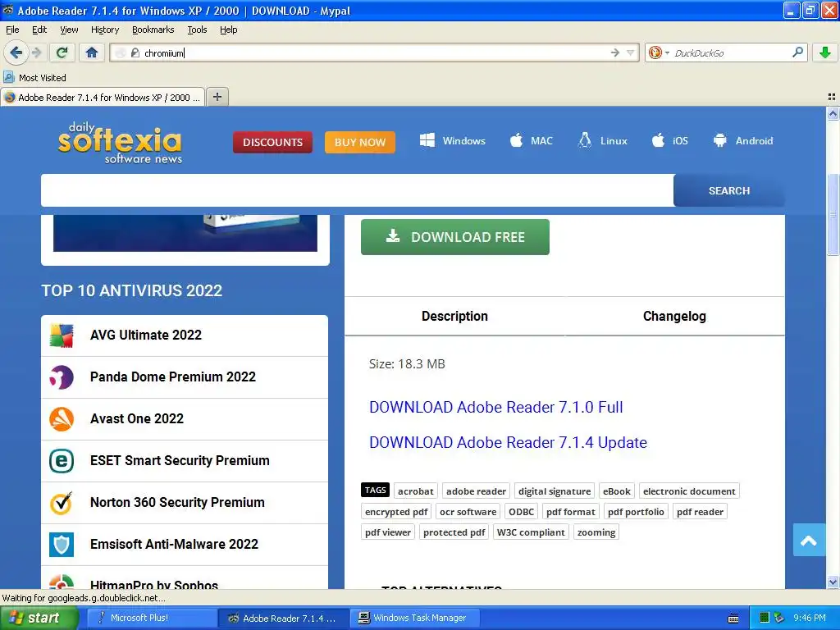The height and width of the screenshot is (630, 840).
Task: Click the Avast One 2022 orange icon
Action: coord(61,419)
